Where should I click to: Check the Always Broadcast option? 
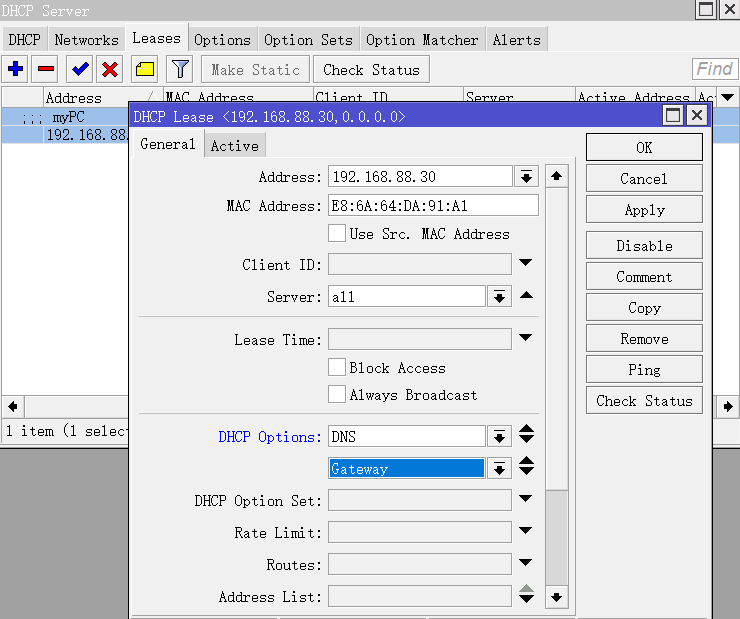[x=337, y=395]
